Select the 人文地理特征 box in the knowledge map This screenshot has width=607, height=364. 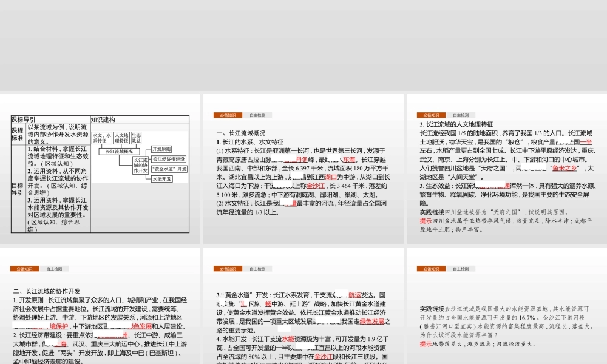pos(121,138)
